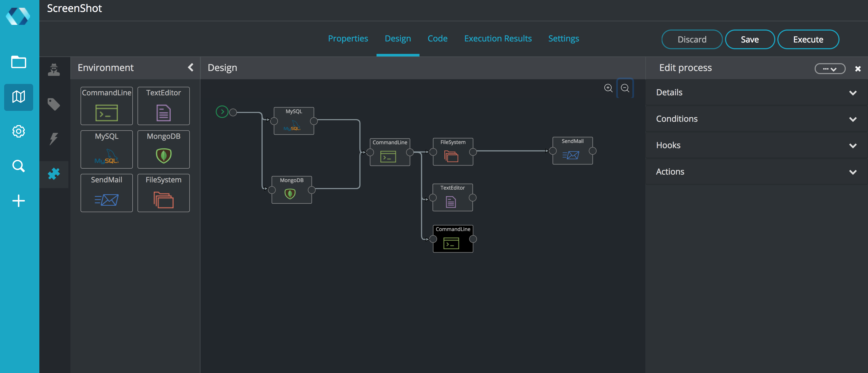Open the ellipsis dropdown in Edit process

click(830, 69)
